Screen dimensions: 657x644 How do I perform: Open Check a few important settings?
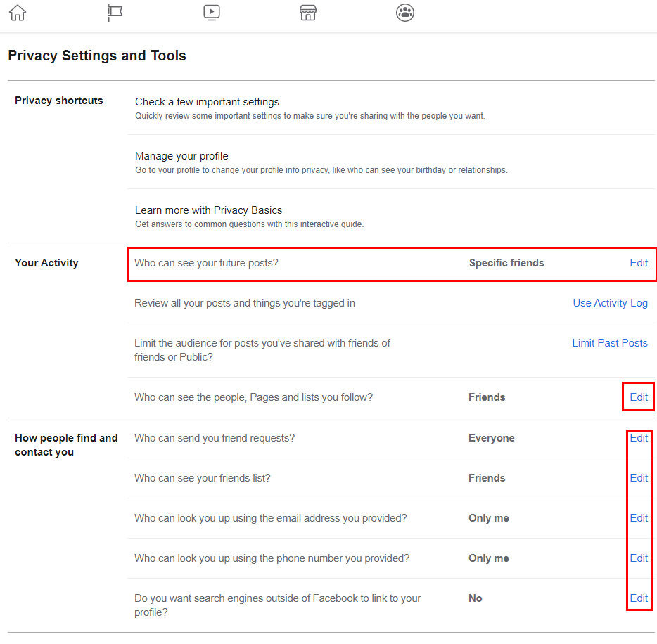coord(207,102)
